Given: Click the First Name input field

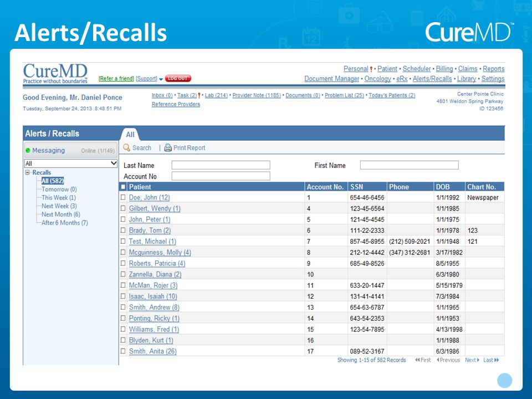Looking at the screenshot, I should point(409,165).
